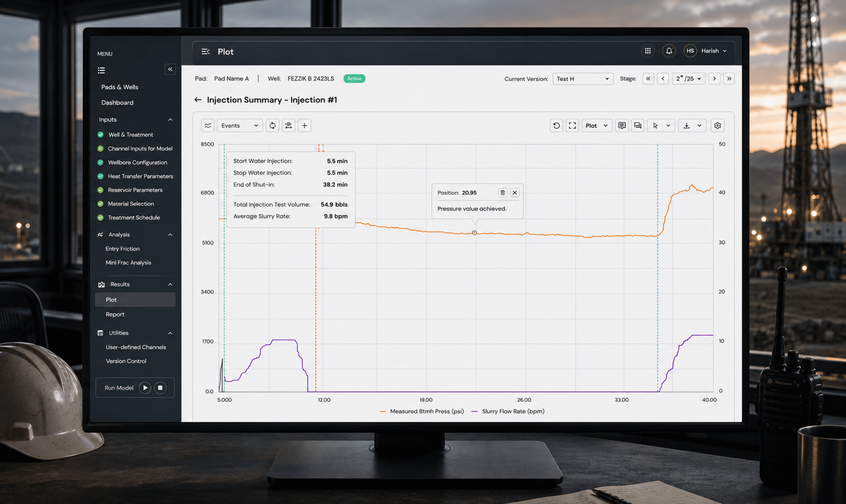Toggle the hamburger menu beside Plot title
The image size is (846, 504).
pos(206,52)
